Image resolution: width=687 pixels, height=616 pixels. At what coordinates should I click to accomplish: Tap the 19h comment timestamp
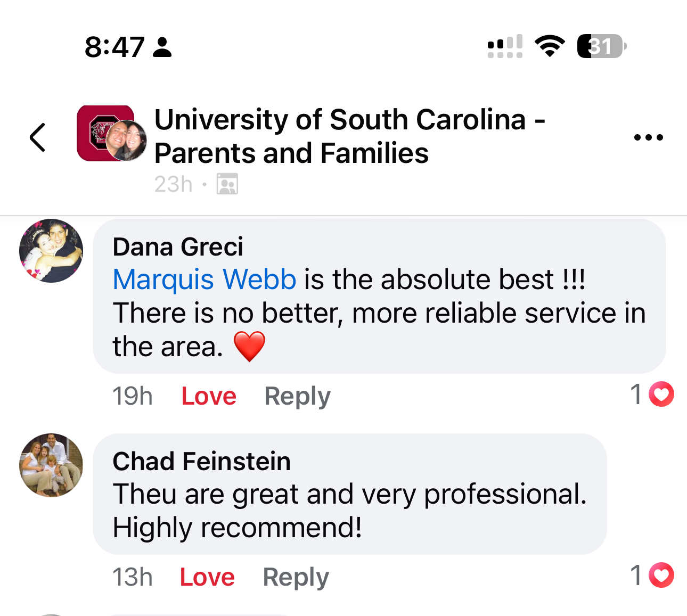(x=132, y=396)
